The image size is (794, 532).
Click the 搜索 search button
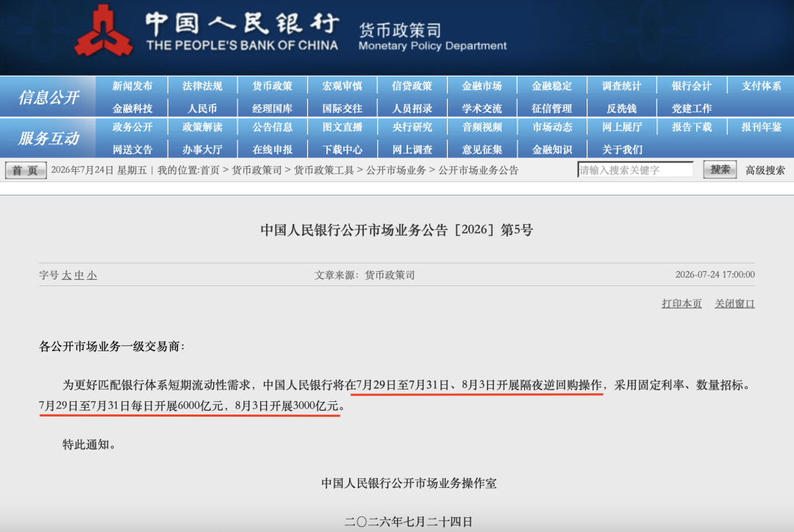pyautogui.click(x=720, y=170)
